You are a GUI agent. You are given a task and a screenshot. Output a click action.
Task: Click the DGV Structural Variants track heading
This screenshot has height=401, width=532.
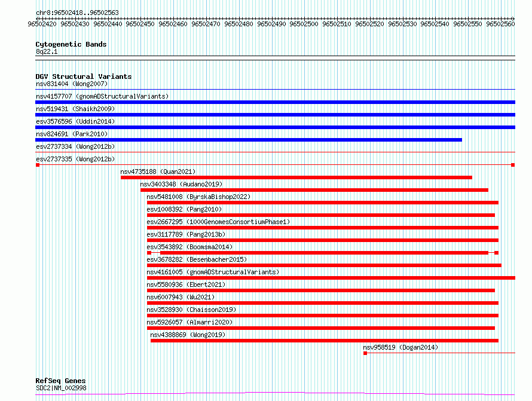pyautogui.click(x=84, y=76)
